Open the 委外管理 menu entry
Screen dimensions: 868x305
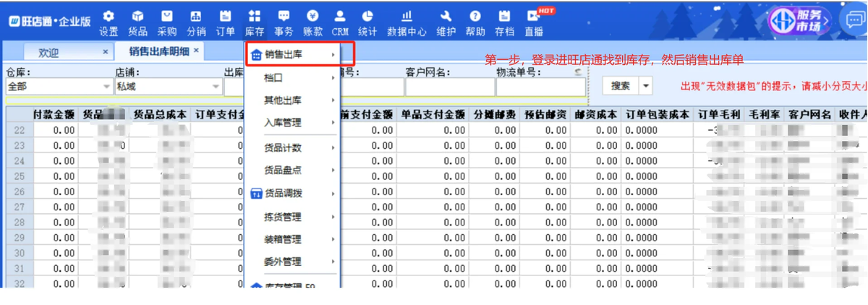pos(293,262)
